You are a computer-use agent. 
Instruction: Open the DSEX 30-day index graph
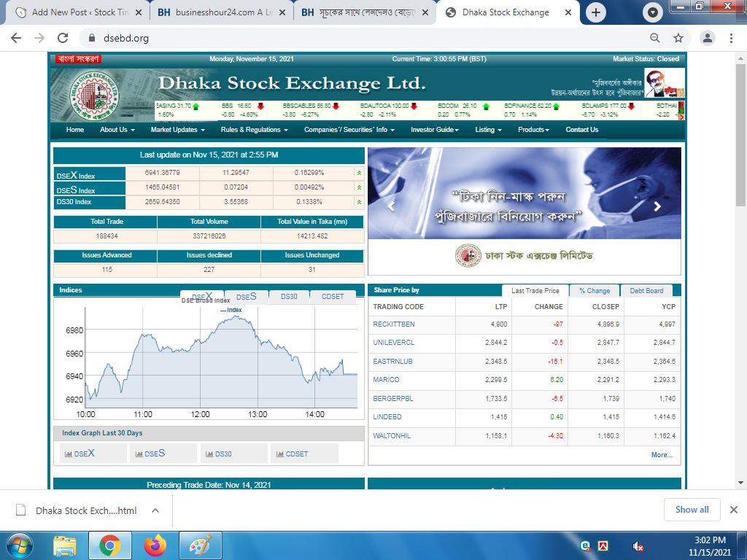pos(93,454)
